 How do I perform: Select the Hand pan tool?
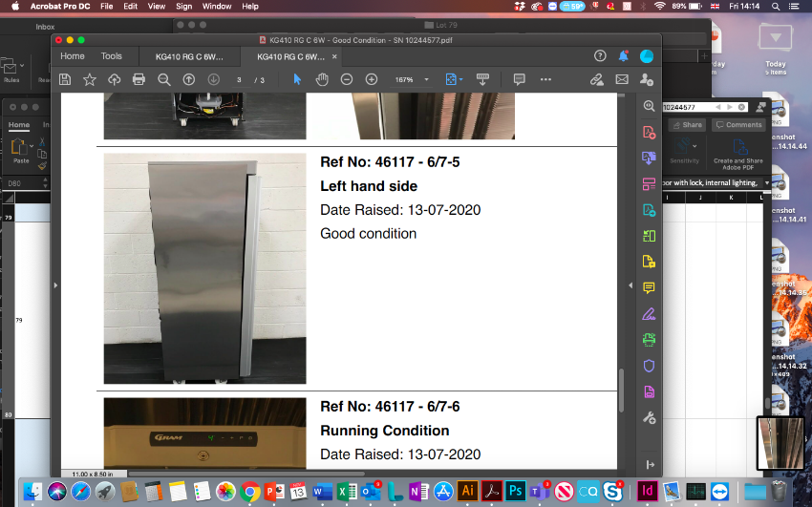click(x=322, y=79)
